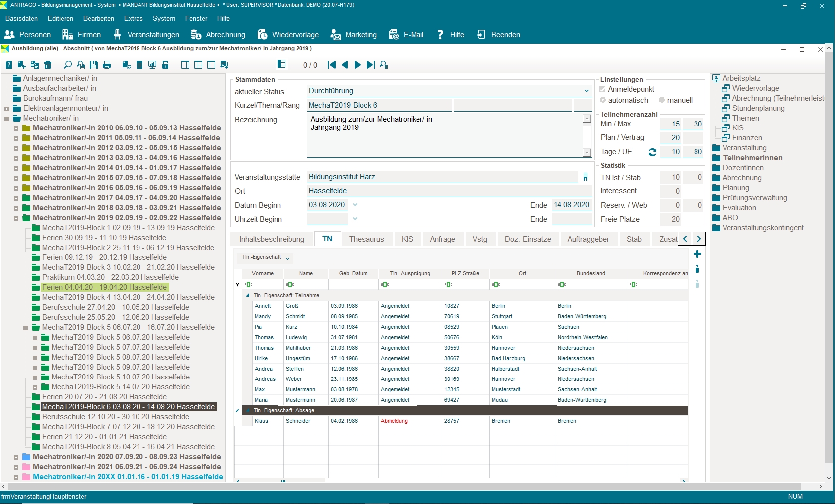Open the Extras menu
Viewport: 835px width, 504px height.
click(x=133, y=18)
